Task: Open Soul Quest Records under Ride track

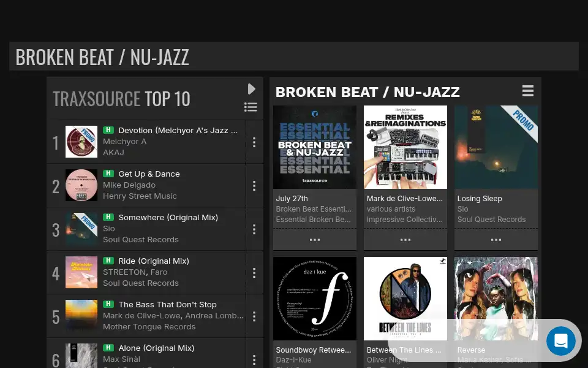Action: coord(141,283)
